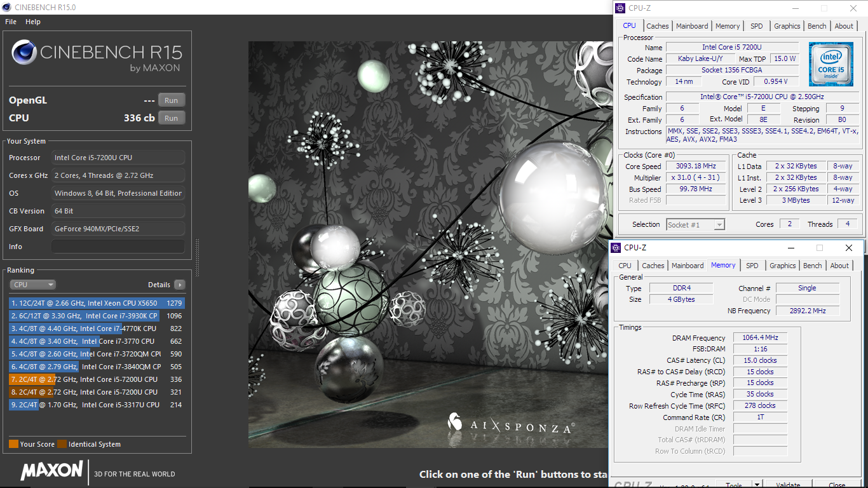Screen dimensions: 868x488
Task: Open the File menu in Cinebench
Action: [x=10, y=22]
